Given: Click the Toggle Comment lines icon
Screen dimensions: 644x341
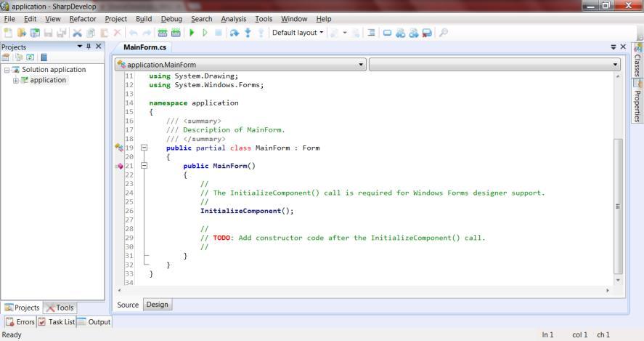Looking at the screenshot, I should pyautogui.click(x=371, y=33).
